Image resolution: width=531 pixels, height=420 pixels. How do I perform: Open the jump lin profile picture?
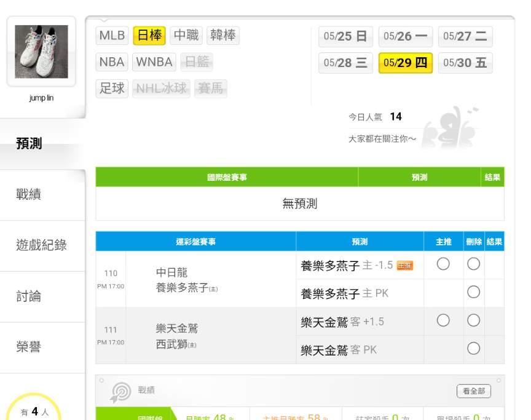tap(41, 52)
